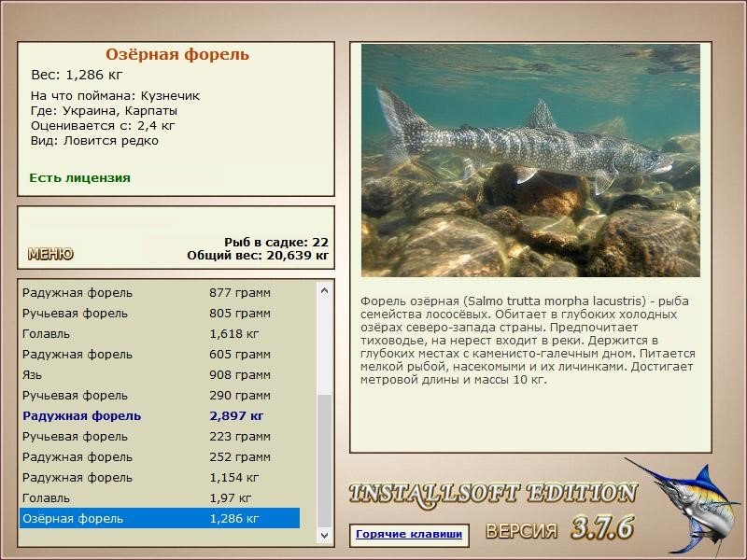
Task: Select Ручьевая форель 223 грамм row
Action: 160,436
